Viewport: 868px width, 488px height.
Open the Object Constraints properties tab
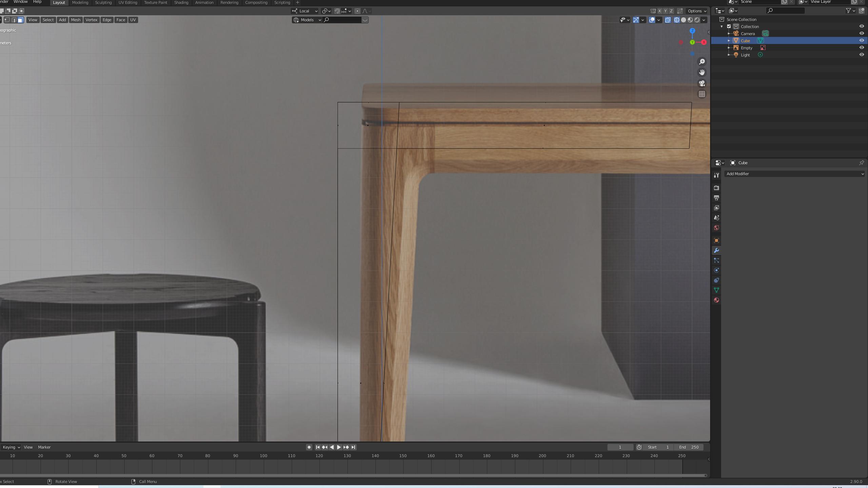716,280
